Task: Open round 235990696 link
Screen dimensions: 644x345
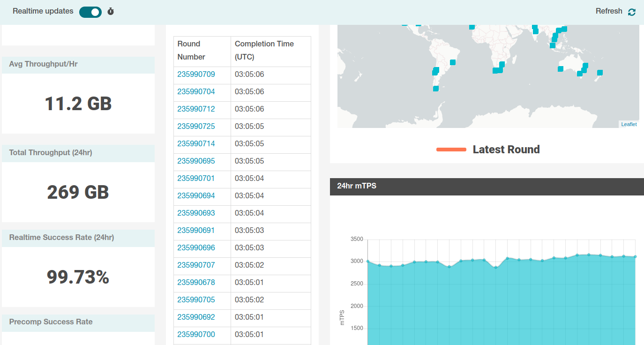Action: point(196,247)
